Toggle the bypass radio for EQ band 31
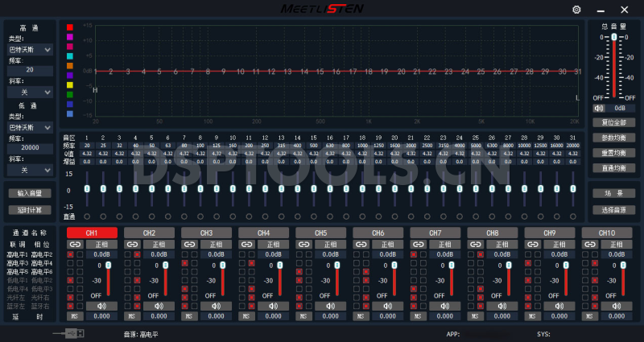 [x=572, y=216]
